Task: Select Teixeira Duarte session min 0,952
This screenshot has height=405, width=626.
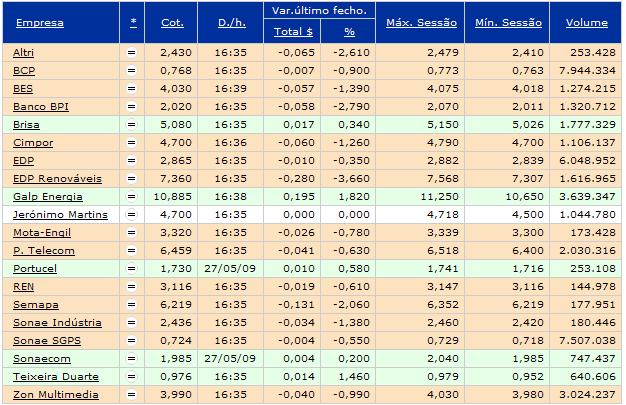Action: pyautogui.click(x=528, y=376)
